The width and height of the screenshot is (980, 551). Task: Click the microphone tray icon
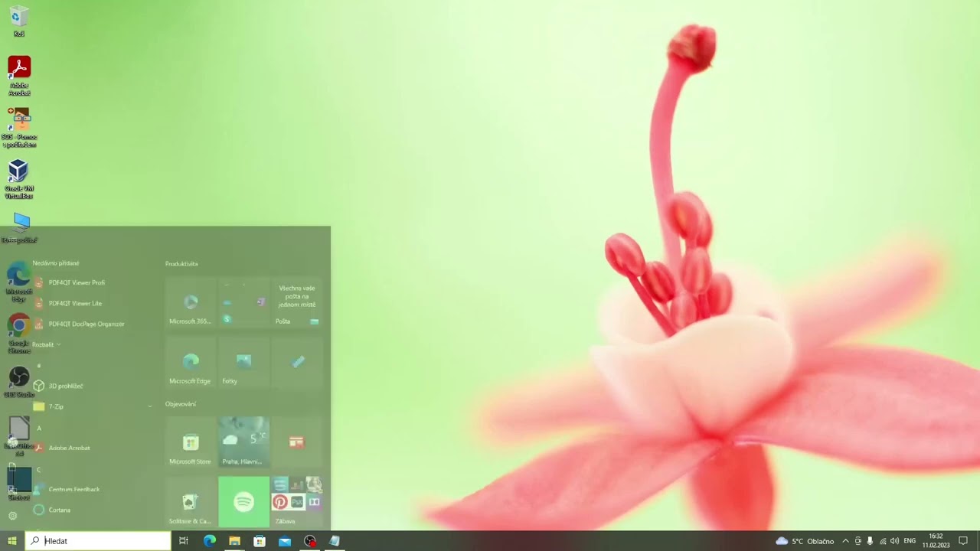[870, 541]
